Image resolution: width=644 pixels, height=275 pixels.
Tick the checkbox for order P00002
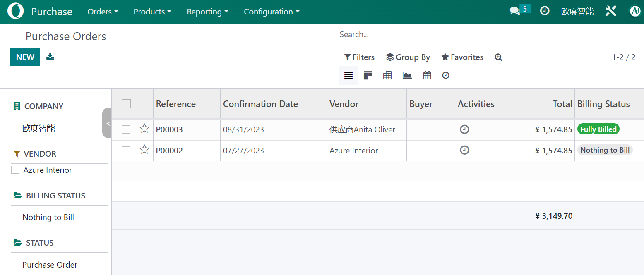[x=126, y=150]
